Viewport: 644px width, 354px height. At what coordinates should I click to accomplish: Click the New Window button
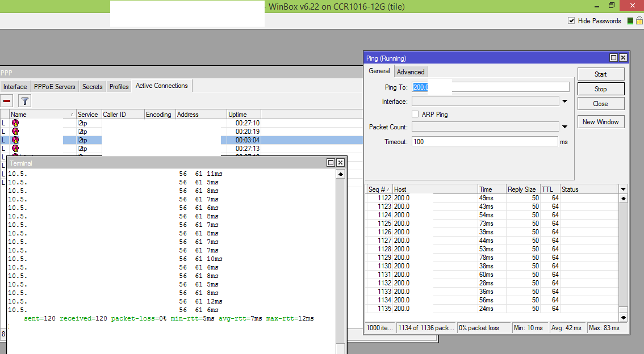tap(600, 122)
